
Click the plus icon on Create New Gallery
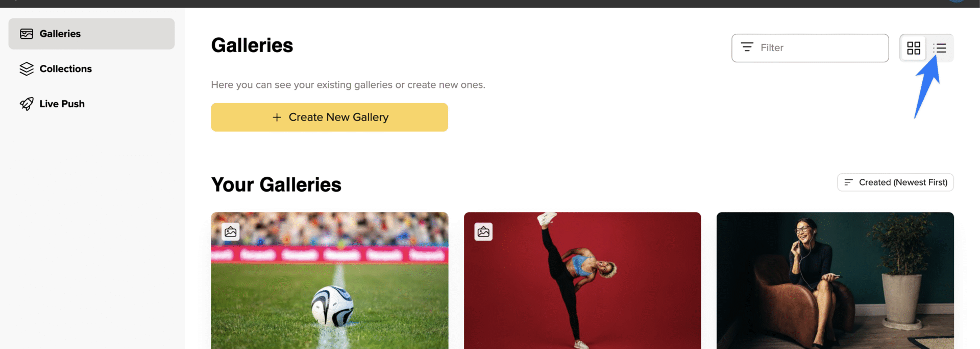pyautogui.click(x=277, y=117)
